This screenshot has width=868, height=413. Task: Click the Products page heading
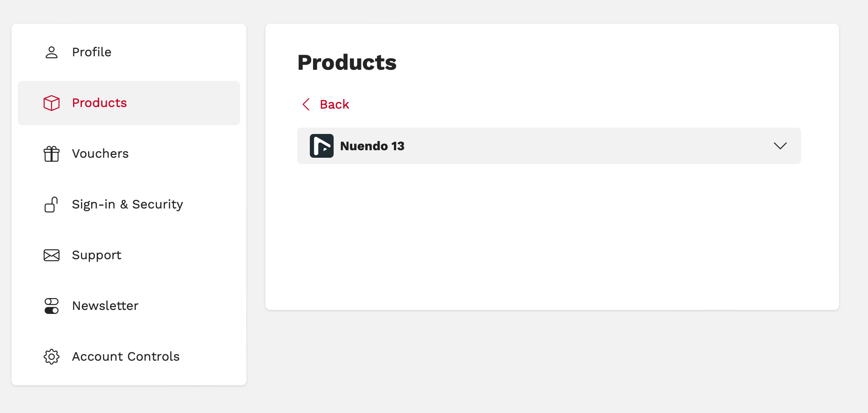click(347, 63)
